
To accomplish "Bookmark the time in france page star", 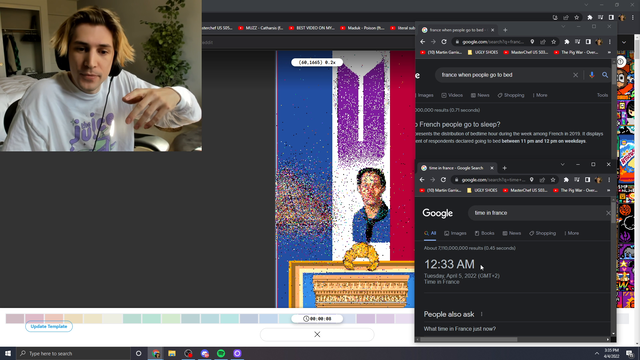I will (553, 180).
